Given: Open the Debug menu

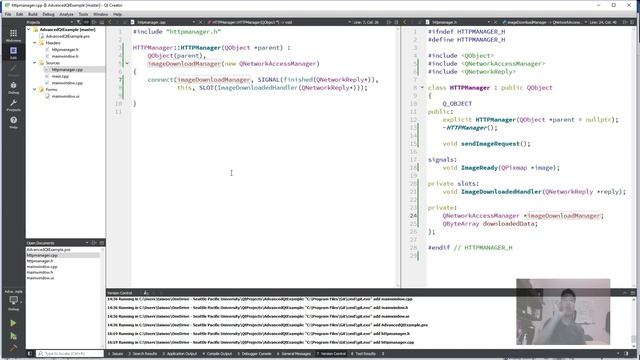Looking at the screenshot, I should click(48, 14).
